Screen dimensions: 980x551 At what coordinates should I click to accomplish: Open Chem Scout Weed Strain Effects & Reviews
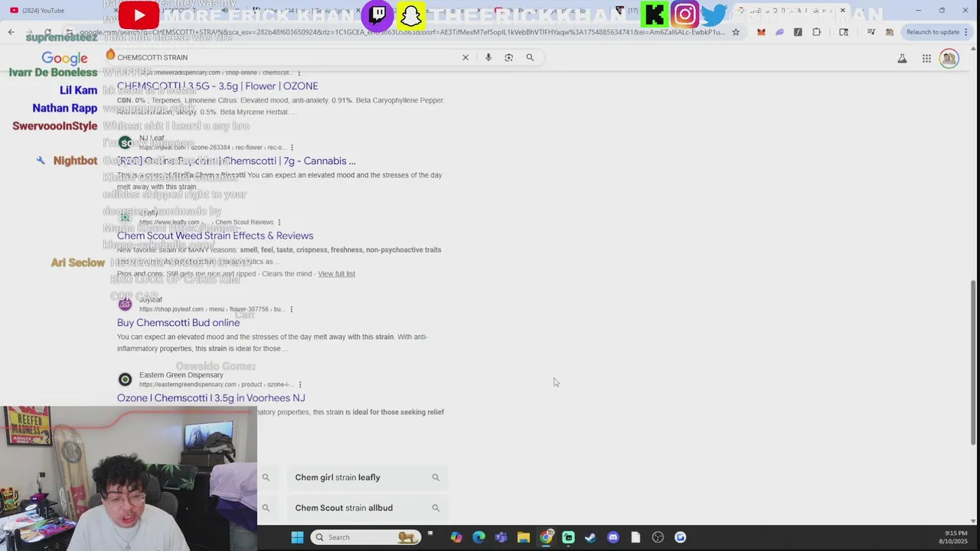point(215,236)
